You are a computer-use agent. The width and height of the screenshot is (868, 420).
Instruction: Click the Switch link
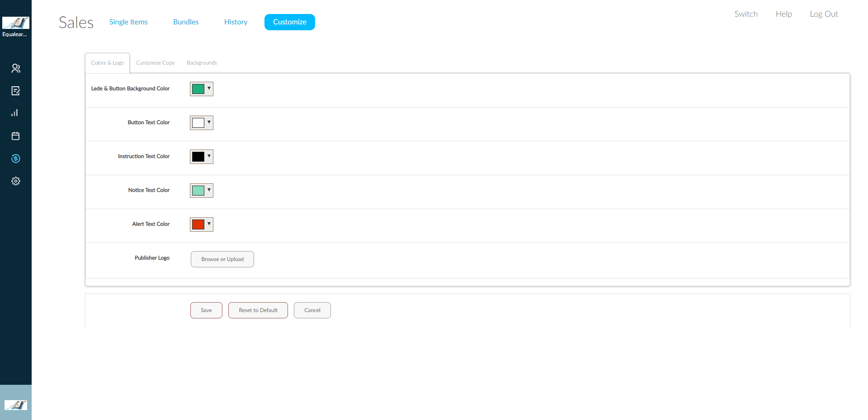[746, 14]
